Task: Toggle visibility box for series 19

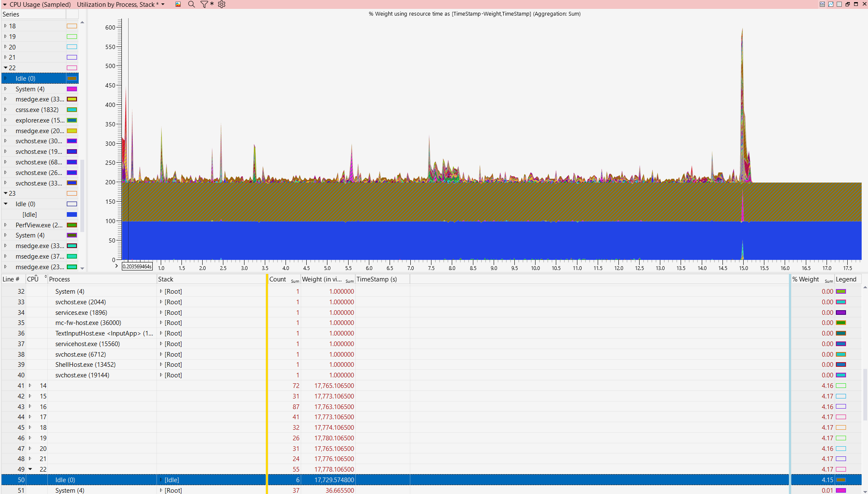Action: click(x=72, y=37)
